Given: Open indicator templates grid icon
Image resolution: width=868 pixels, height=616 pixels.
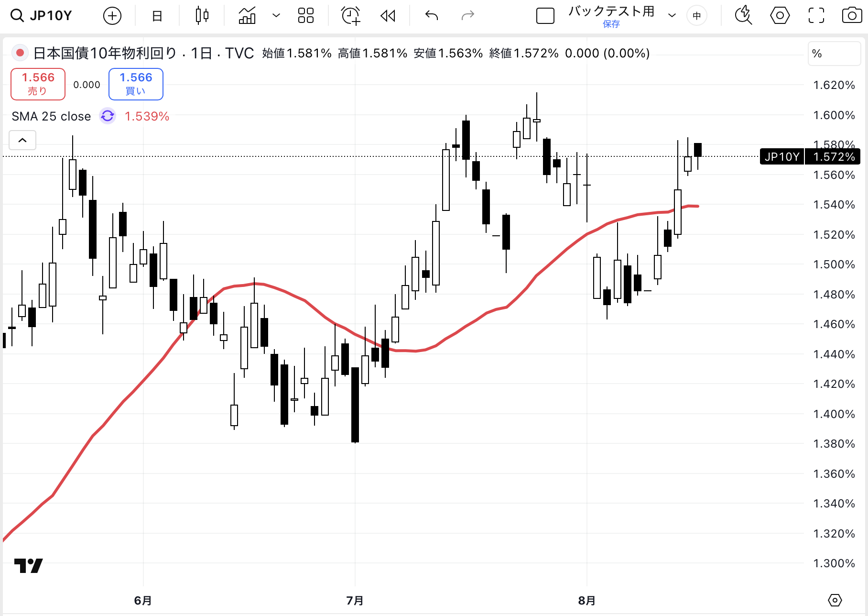Looking at the screenshot, I should click(x=306, y=16).
